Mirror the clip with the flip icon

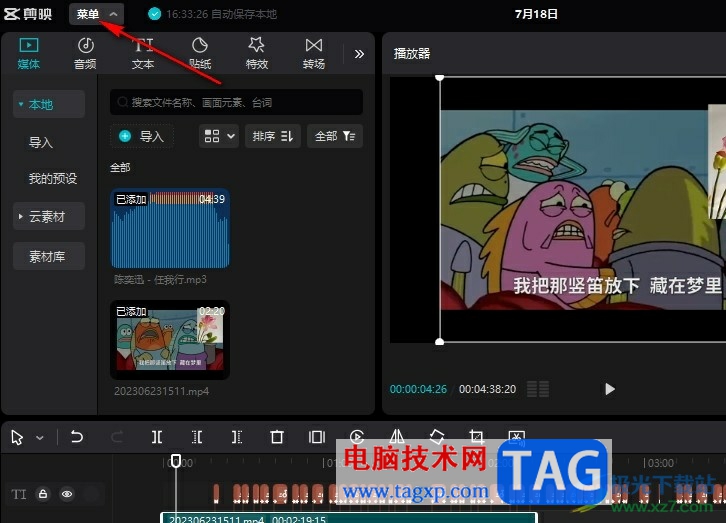(x=397, y=436)
